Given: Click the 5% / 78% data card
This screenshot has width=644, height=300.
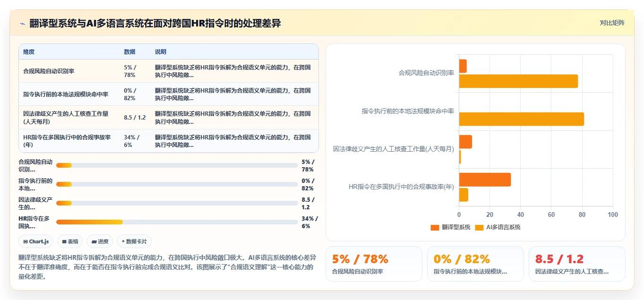Looking at the screenshot, I should 374,264.
